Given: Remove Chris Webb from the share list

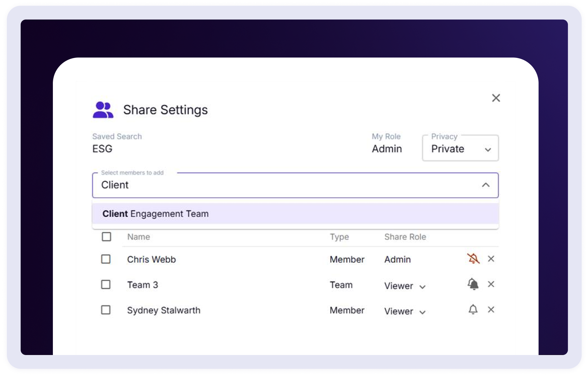Looking at the screenshot, I should 491,259.
